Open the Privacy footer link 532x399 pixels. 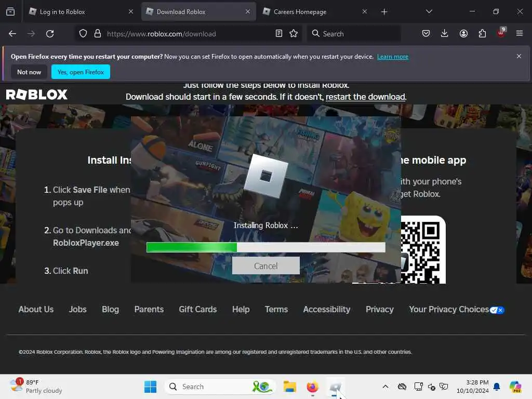click(380, 310)
